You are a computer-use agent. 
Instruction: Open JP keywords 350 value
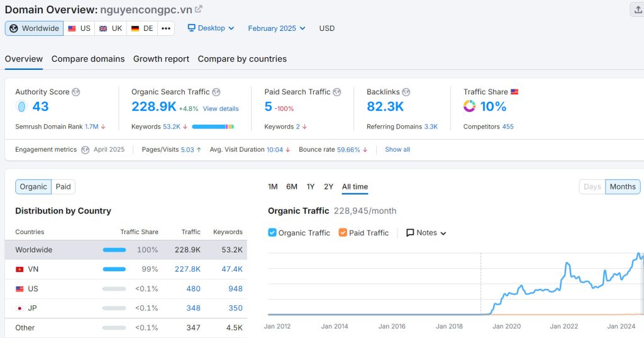pos(235,308)
